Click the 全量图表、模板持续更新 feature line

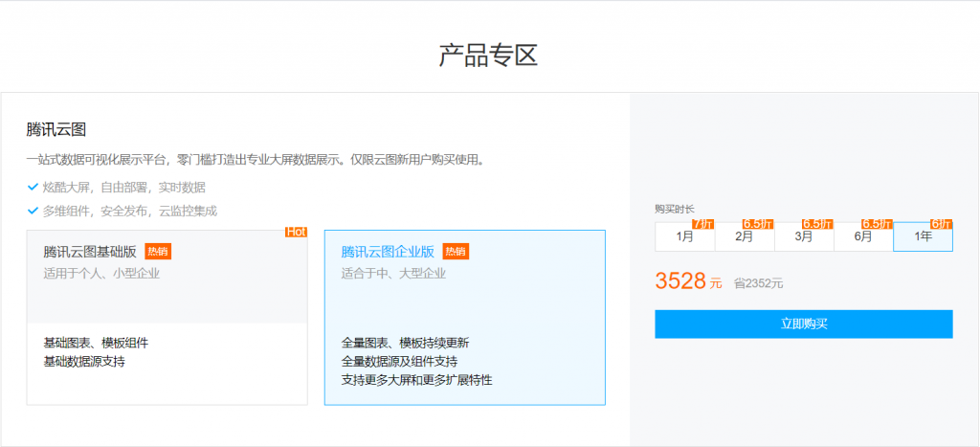tap(405, 343)
